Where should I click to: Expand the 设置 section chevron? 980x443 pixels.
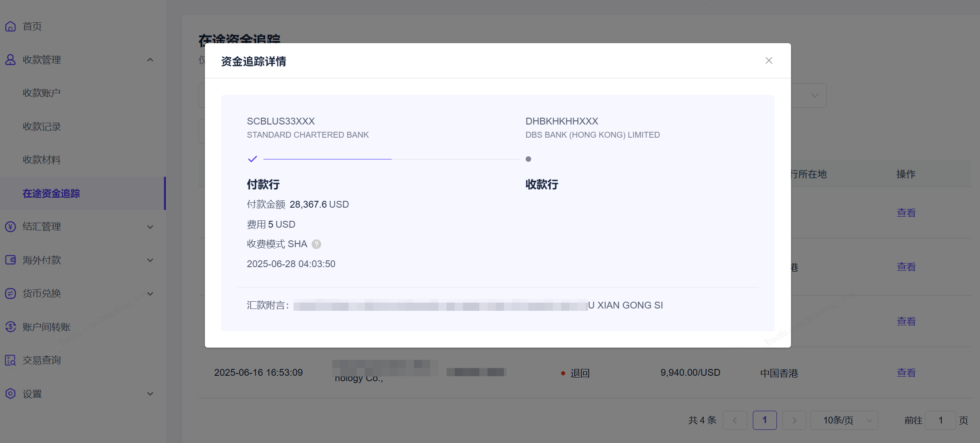[150, 393]
